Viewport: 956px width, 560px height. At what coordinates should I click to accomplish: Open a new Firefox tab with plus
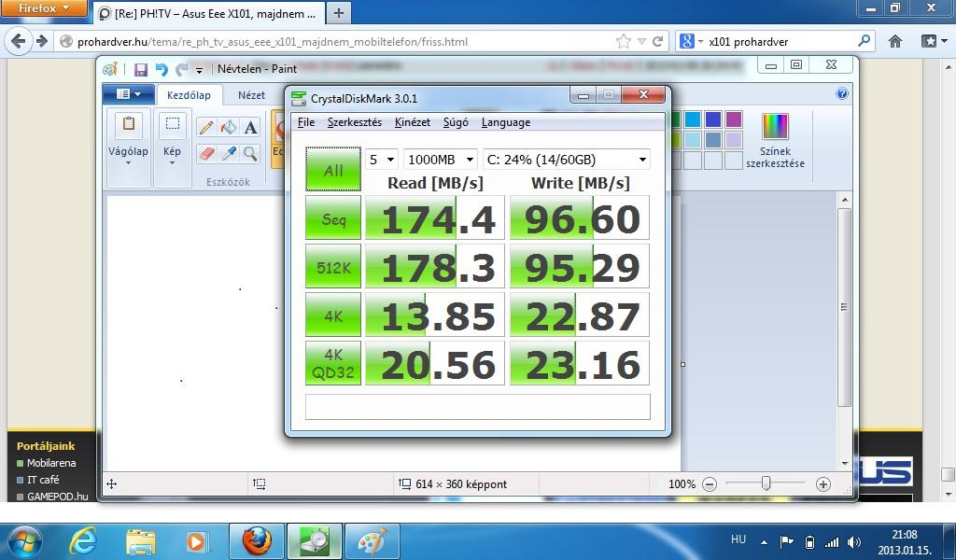pos(339,13)
